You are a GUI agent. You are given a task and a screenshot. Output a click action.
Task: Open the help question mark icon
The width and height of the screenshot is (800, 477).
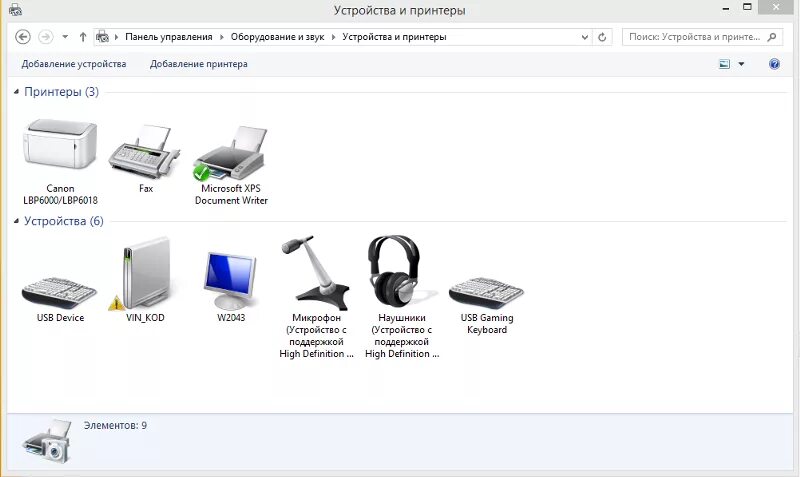(x=774, y=64)
